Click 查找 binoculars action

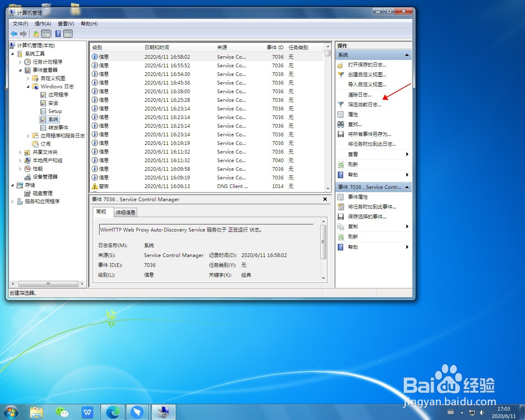355,124
